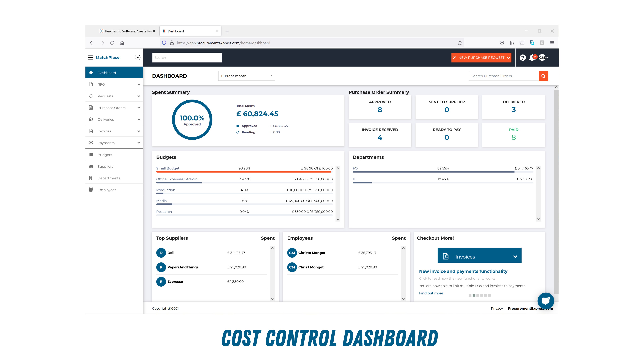The height and width of the screenshot is (362, 644).
Task: Click the Dell supplier avatar
Action: pos(161,253)
